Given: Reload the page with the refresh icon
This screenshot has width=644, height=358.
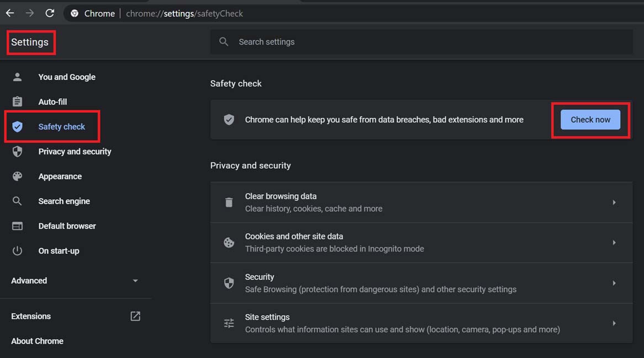Looking at the screenshot, I should (x=50, y=13).
